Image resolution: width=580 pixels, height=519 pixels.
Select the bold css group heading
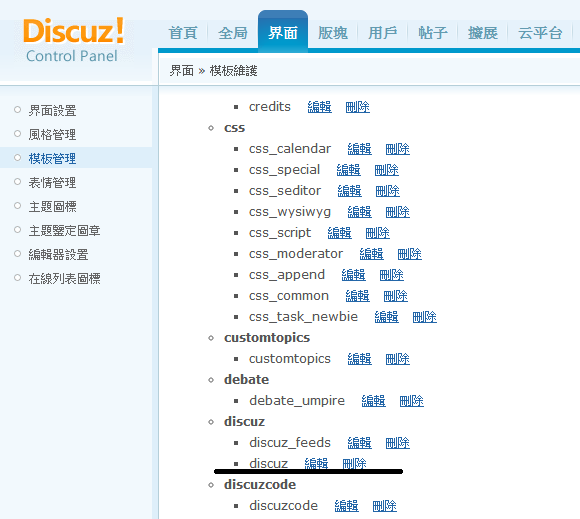pos(235,128)
